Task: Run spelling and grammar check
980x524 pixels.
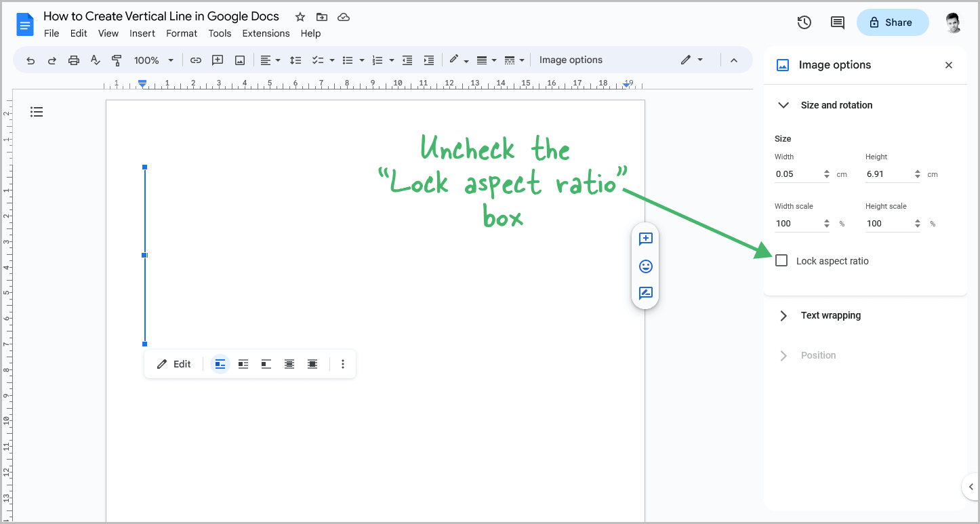Action: pyautogui.click(x=95, y=60)
